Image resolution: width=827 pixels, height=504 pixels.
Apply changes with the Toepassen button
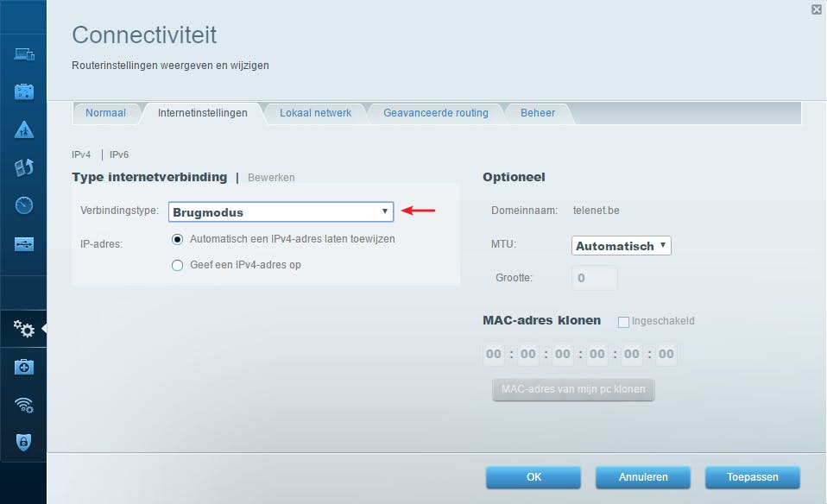coord(752,476)
